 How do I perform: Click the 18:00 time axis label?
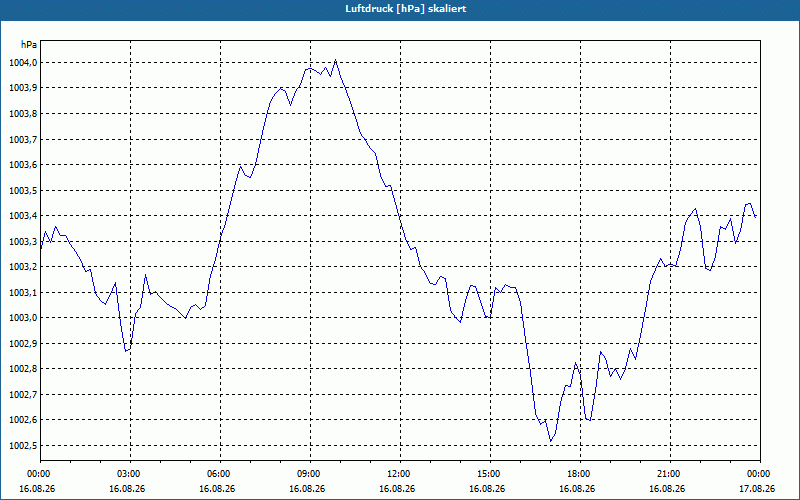coord(580,474)
